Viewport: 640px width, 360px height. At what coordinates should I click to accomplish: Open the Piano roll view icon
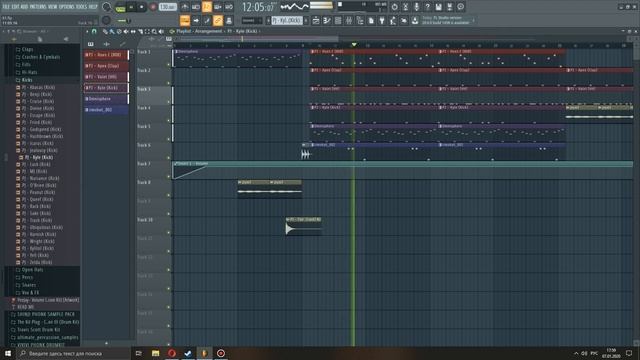327,20
